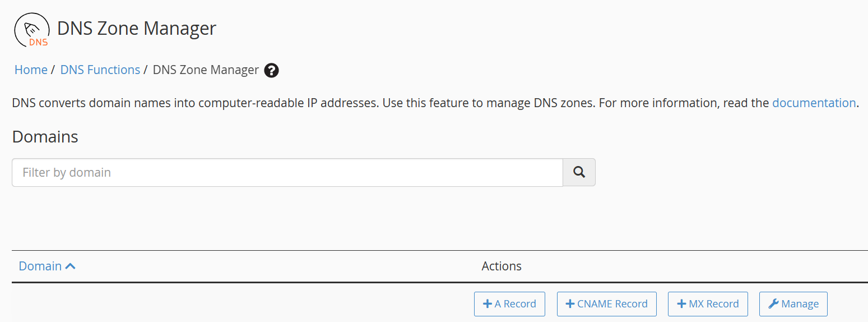
Task: Toggle the sort caret next to Domain
Action: [x=70, y=266]
